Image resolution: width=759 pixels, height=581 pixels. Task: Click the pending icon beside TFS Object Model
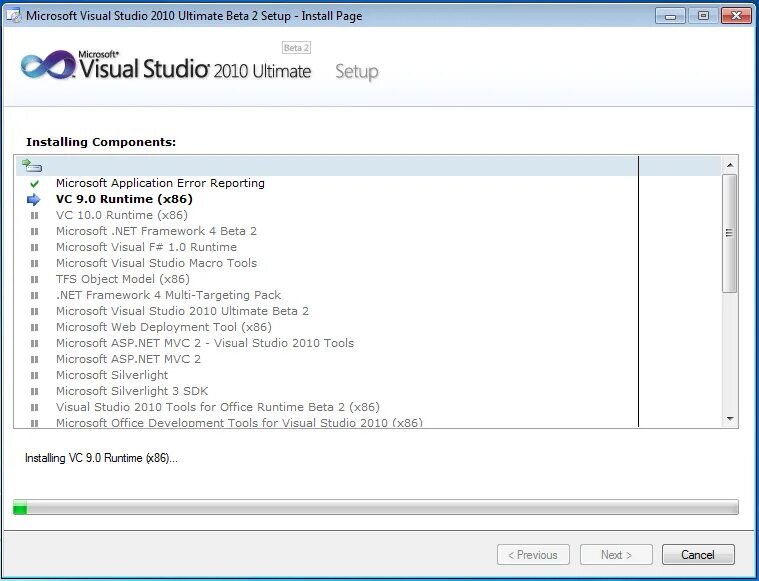[34, 279]
